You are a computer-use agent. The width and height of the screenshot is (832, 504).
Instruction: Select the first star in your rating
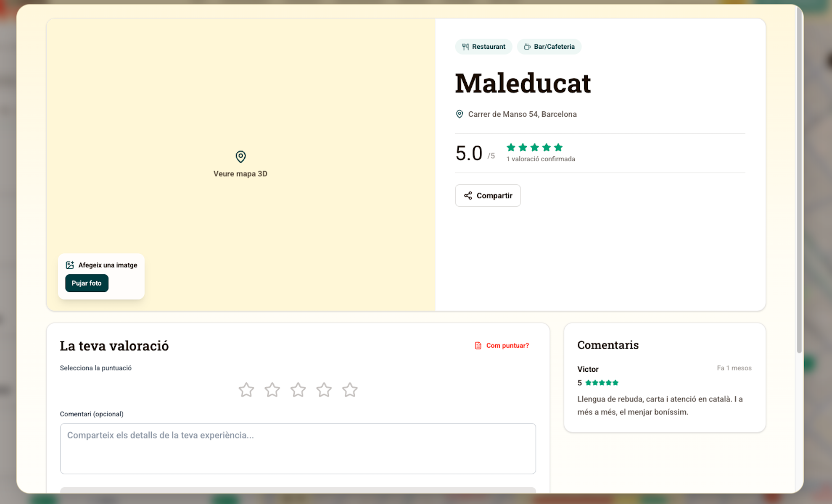click(x=246, y=390)
